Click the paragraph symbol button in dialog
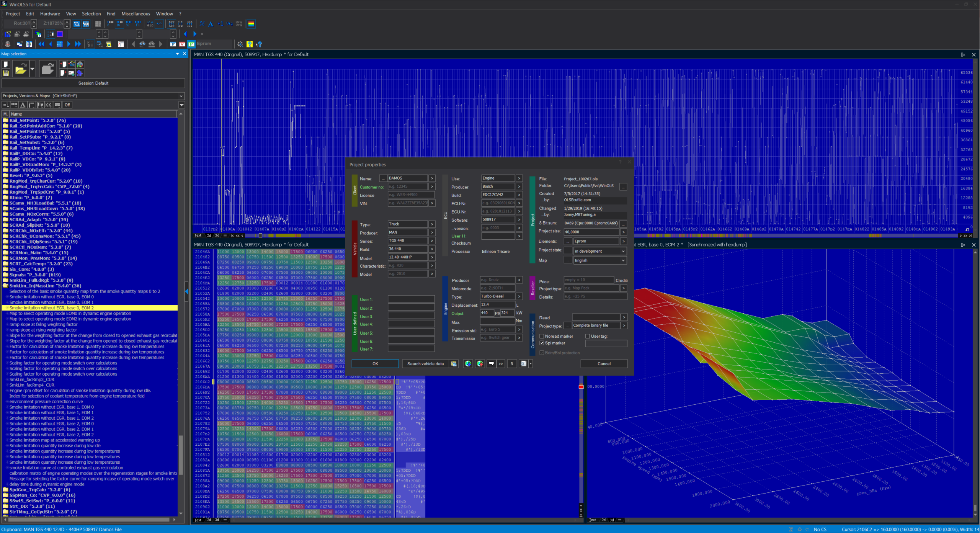Viewport: 980px width, 533px height. pyautogui.click(x=512, y=364)
